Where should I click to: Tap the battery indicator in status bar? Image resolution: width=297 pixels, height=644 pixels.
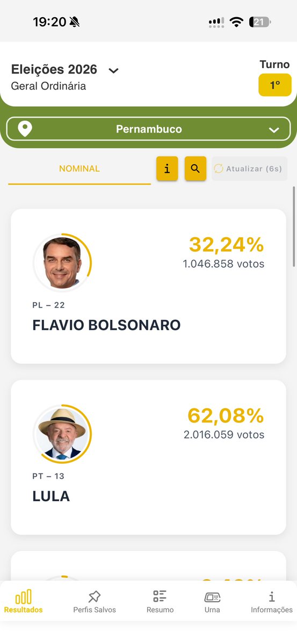[260, 22]
